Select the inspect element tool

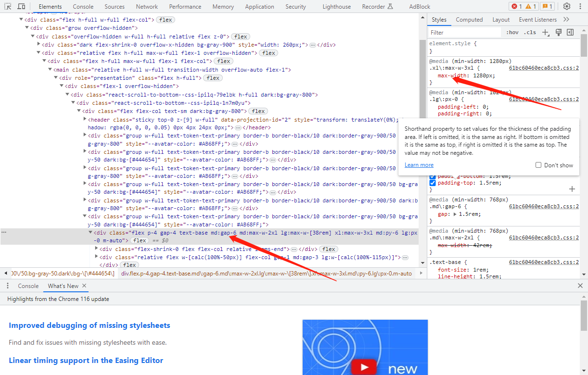click(7, 6)
